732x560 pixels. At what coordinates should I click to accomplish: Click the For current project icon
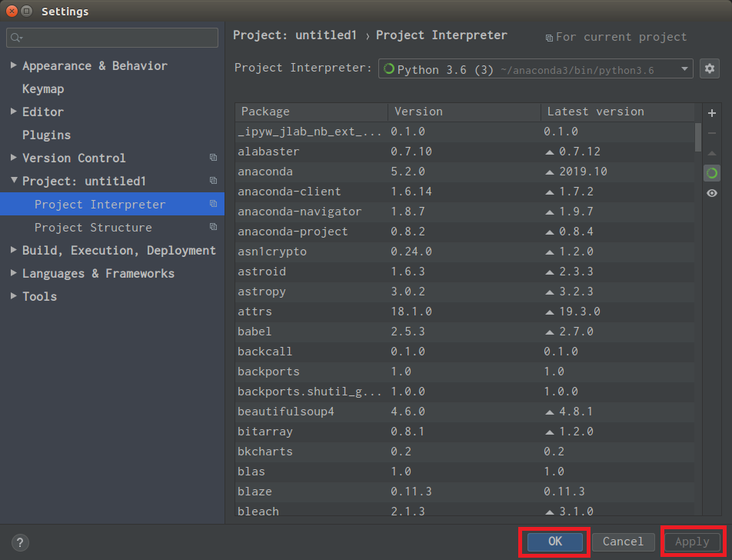coord(549,38)
